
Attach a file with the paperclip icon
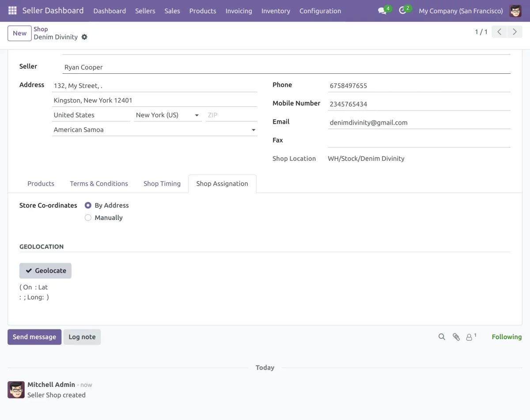456,337
